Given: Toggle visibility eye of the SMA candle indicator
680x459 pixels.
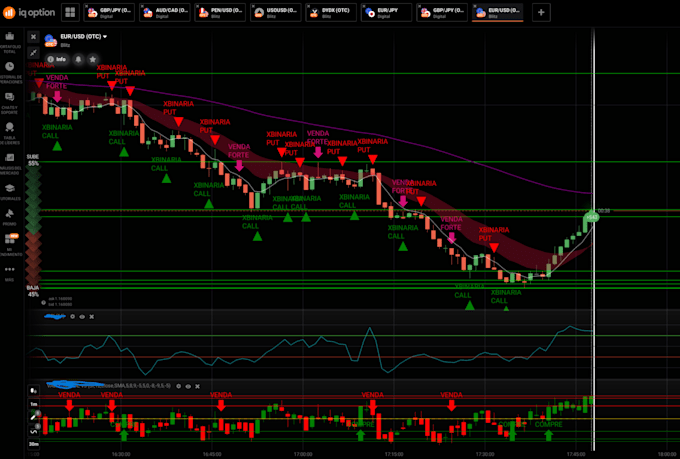Looking at the screenshot, I should coord(188,386).
